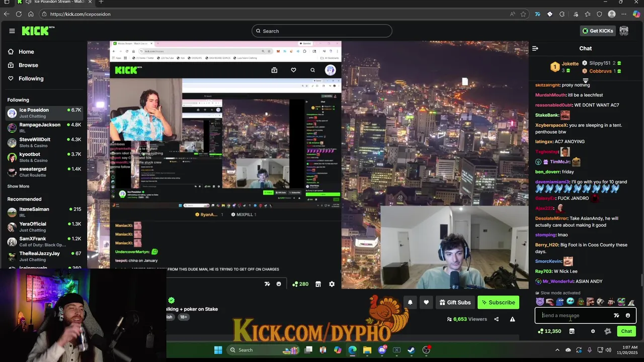Expand the chat leaderboard chevron
644x362 pixels.
coord(586,80)
